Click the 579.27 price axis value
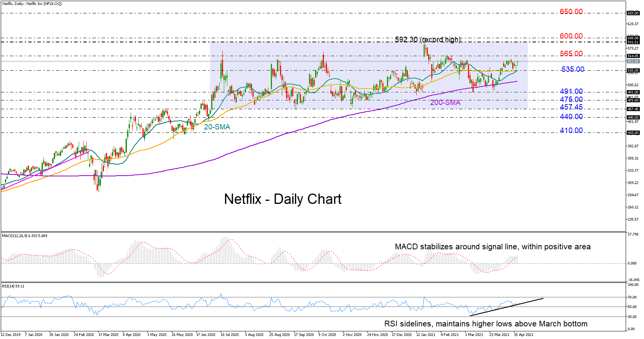Viewport: 644px width, 339px height. pyautogui.click(x=633, y=48)
